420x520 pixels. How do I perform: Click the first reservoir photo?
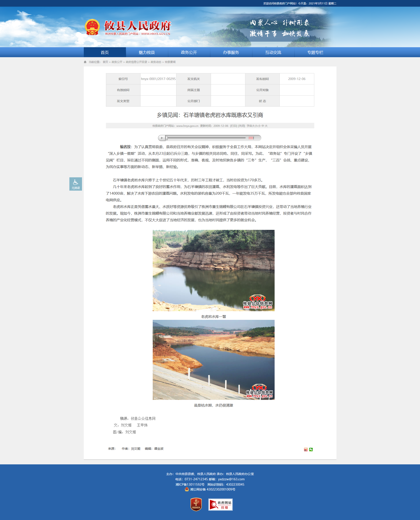[x=213, y=270]
